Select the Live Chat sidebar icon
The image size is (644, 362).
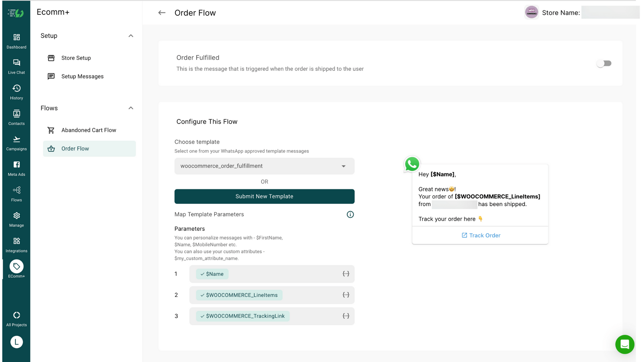click(16, 65)
